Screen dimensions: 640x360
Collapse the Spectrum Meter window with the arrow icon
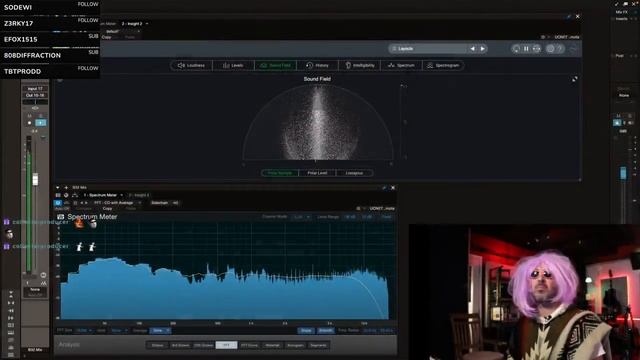click(58, 188)
